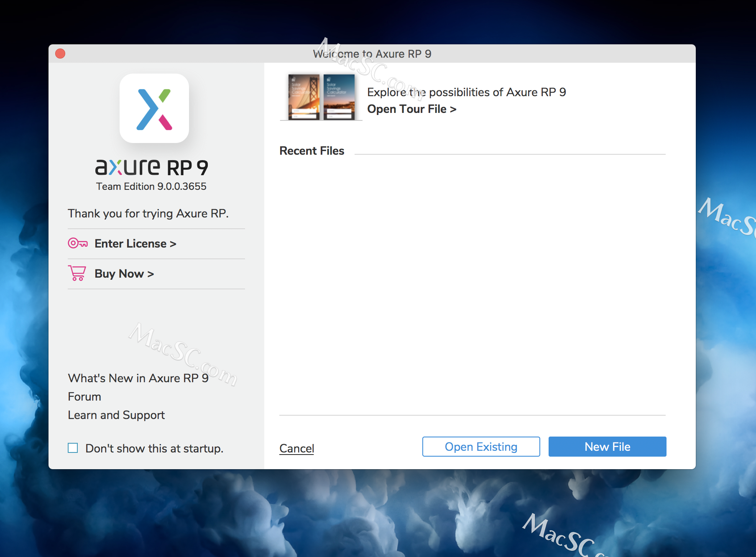Click the "Recent Files" heading
The image size is (756, 557).
(312, 151)
